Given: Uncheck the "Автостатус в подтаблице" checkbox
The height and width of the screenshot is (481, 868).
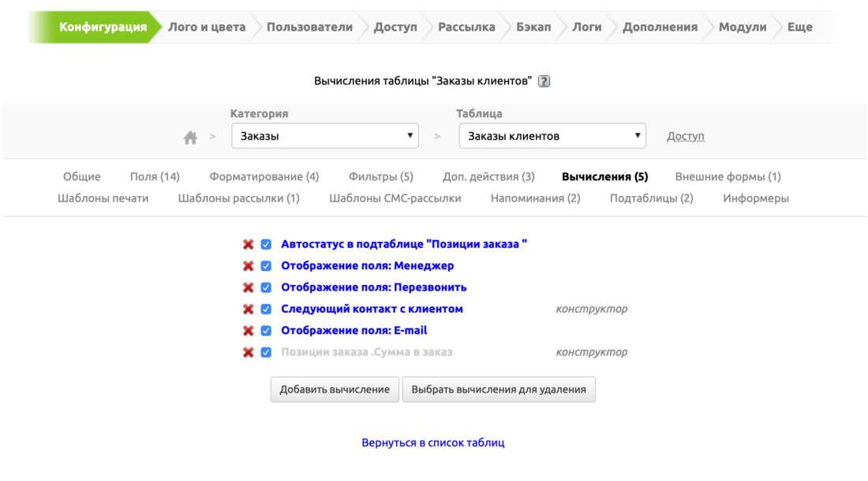Looking at the screenshot, I should [x=266, y=245].
